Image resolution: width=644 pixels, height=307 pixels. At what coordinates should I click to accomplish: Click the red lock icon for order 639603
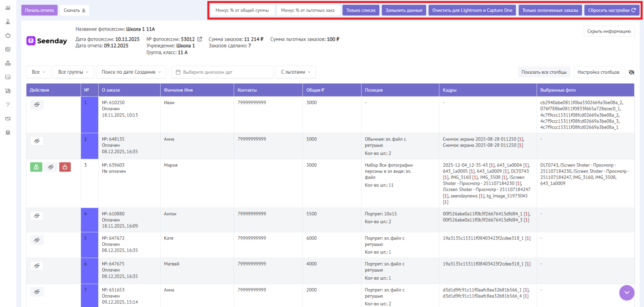65,167
